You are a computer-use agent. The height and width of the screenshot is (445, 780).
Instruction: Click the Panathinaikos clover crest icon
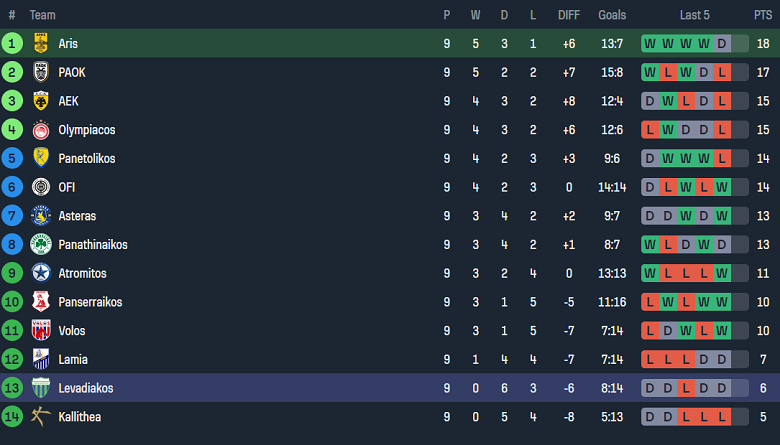pos(41,244)
